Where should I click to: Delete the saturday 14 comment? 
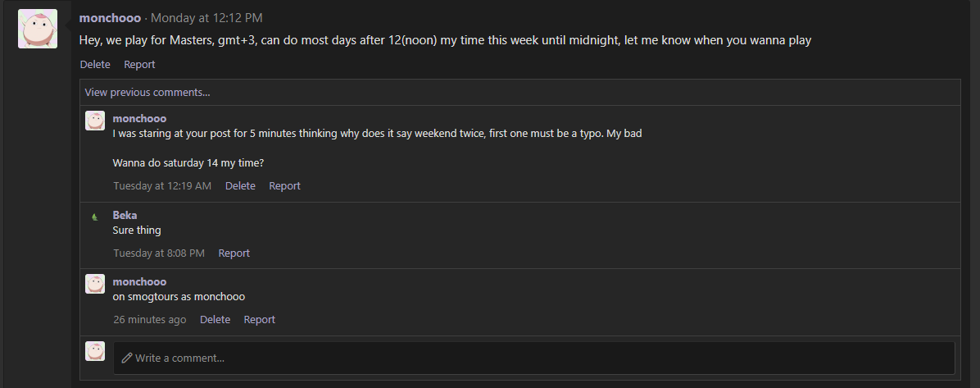tap(241, 186)
